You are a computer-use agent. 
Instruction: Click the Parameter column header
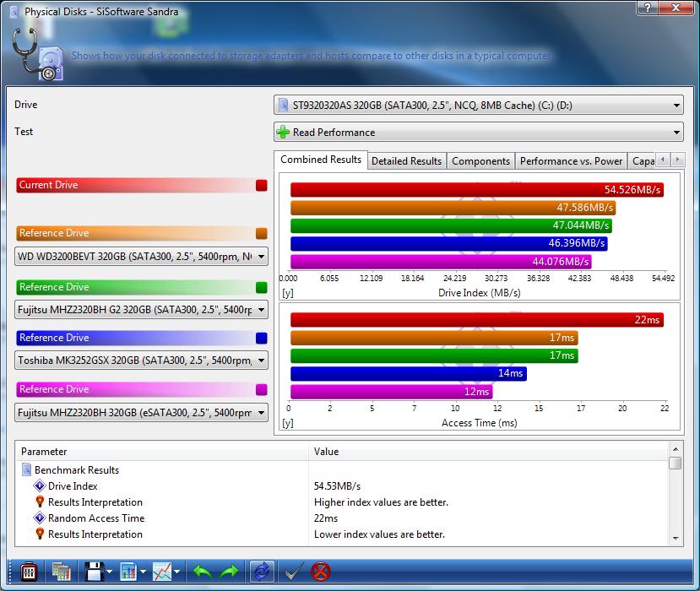click(x=161, y=452)
